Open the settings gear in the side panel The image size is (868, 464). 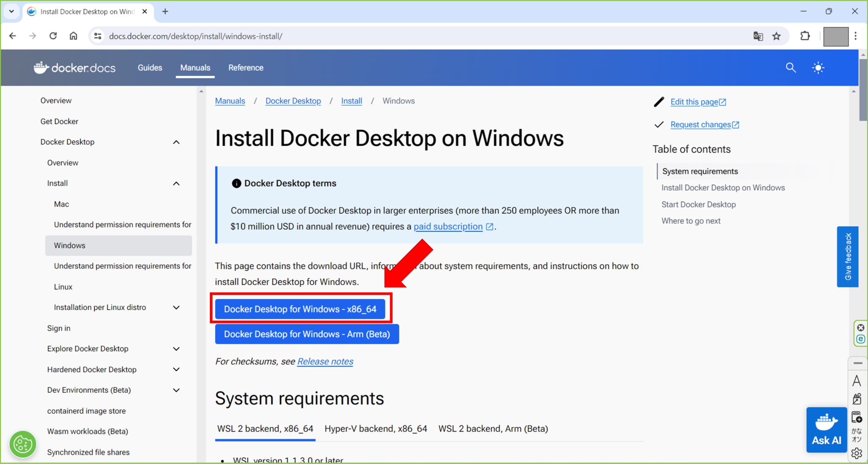pos(857,453)
